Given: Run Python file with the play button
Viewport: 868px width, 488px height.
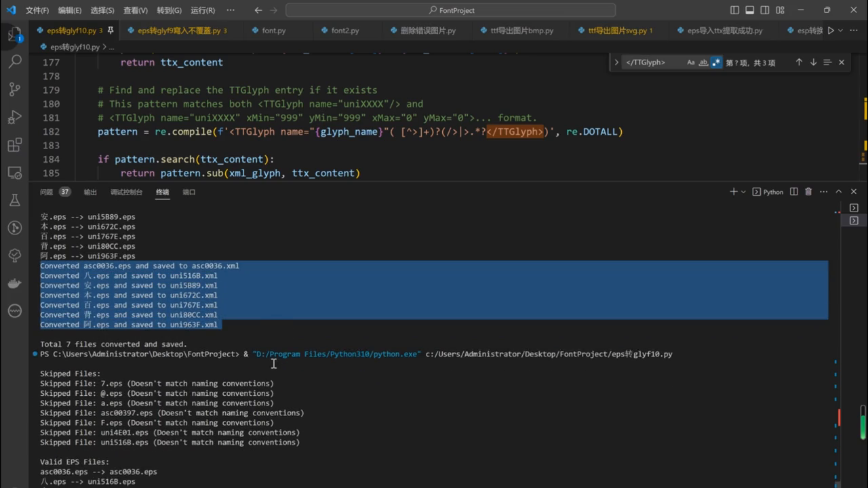Looking at the screenshot, I should pos(831,30).
